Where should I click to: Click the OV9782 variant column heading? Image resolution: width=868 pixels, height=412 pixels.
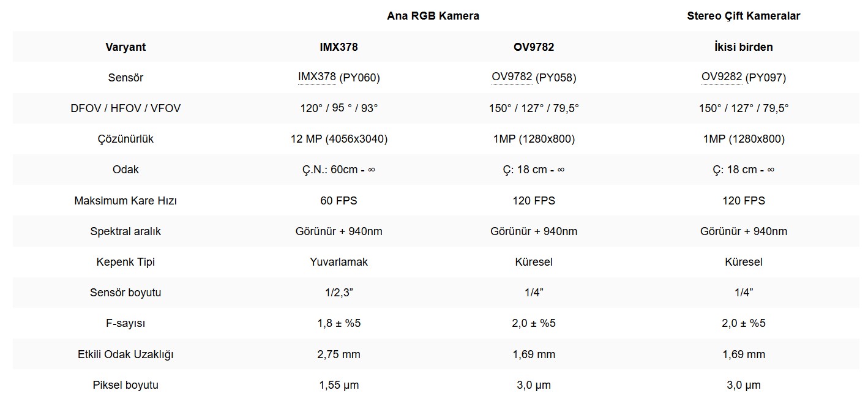tap(534, 47)
